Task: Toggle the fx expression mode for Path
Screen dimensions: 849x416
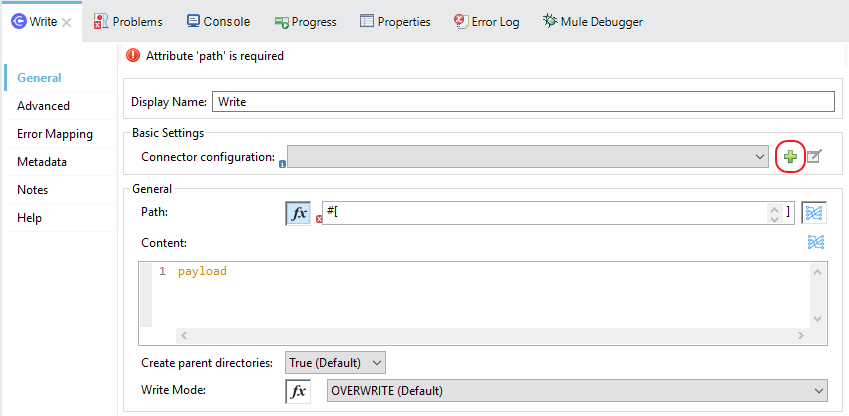Action: click(x=298, y=213)
